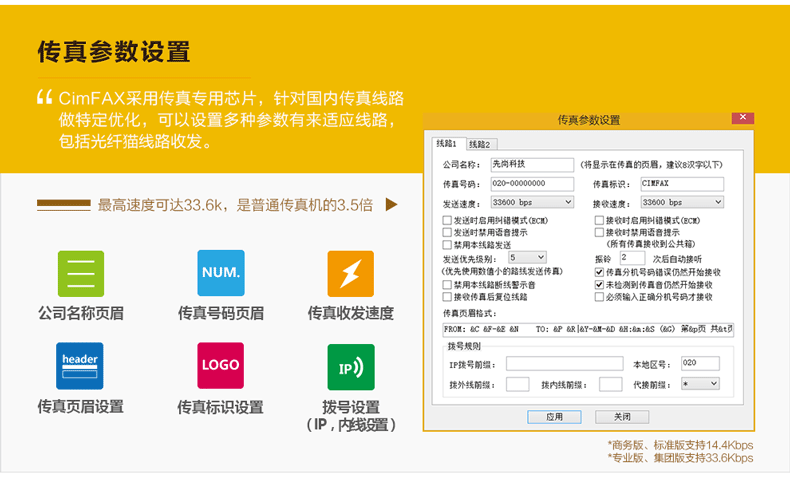Open the 发送优先级别 dropdown
790x477 pixels.
[527, 257]
